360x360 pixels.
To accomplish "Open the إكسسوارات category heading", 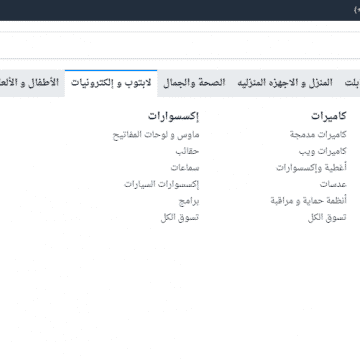I will pos(174,116).
